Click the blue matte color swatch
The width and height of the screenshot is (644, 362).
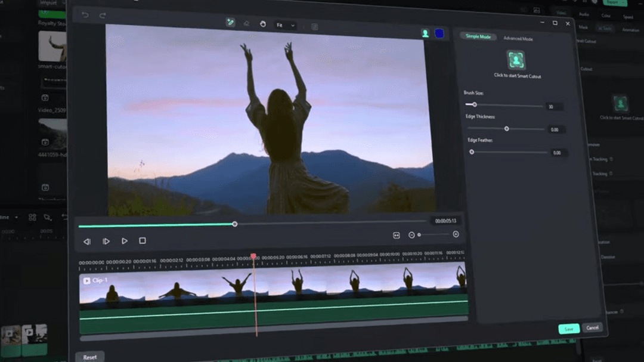(x=441, y=34)
